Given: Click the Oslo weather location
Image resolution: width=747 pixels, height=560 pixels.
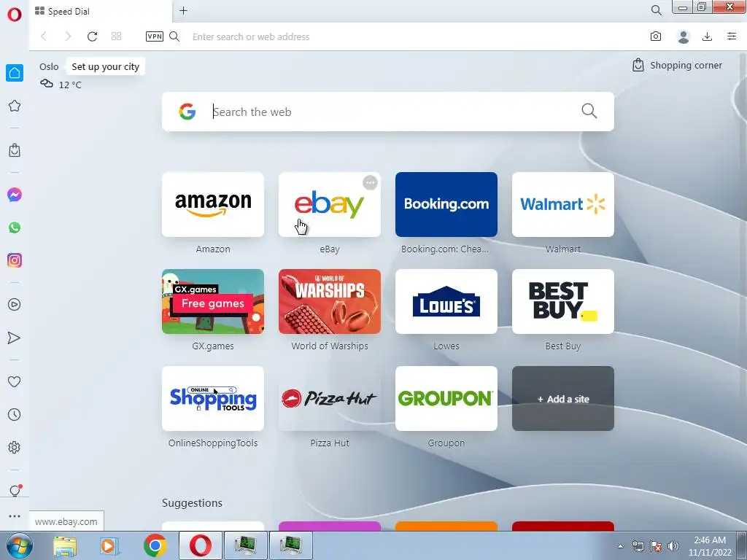Looking at the screenshot, I should 49,66.
